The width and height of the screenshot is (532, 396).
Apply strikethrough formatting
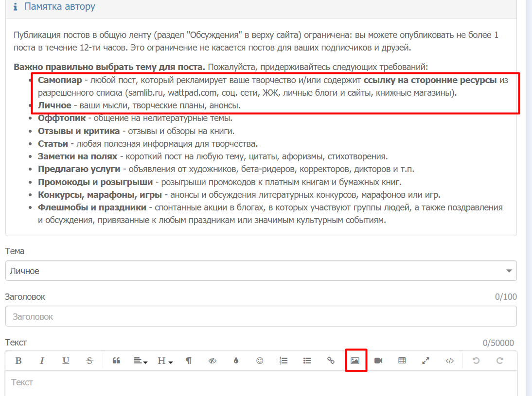tap(89, 361)
